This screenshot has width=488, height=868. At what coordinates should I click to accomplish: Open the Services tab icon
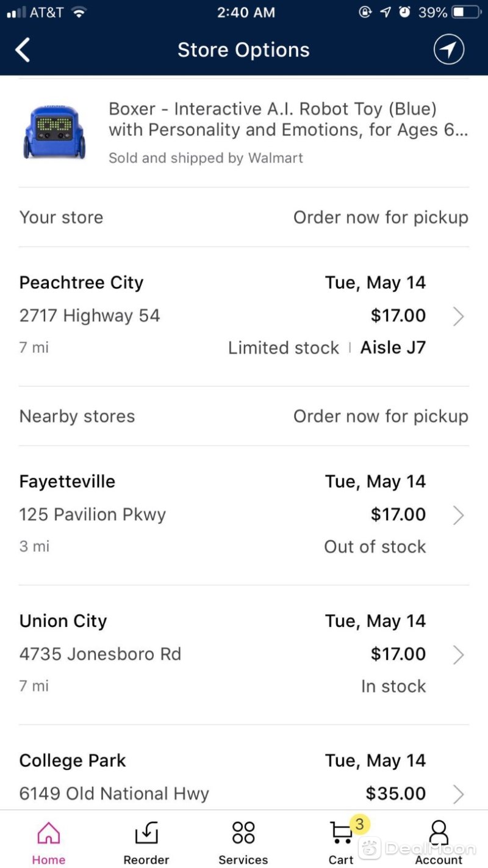click(x=243, y=833)
